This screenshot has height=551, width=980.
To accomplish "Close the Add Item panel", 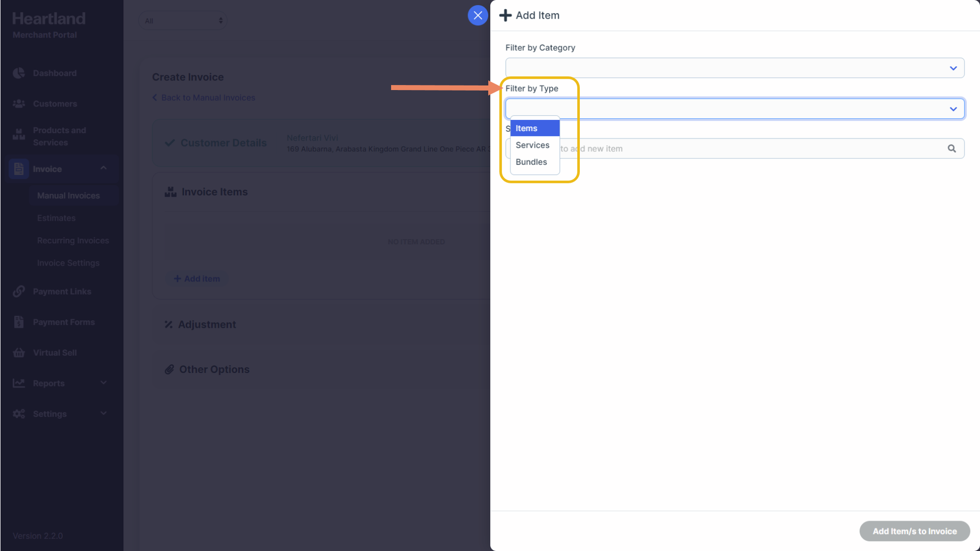I will click(x=478, y=15).
